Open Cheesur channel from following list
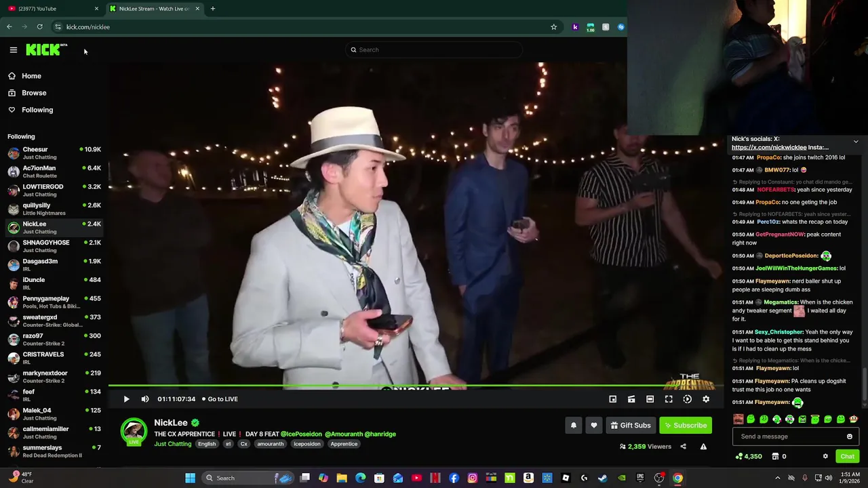This screenshot has width=868, height=488. coord(54,153)
